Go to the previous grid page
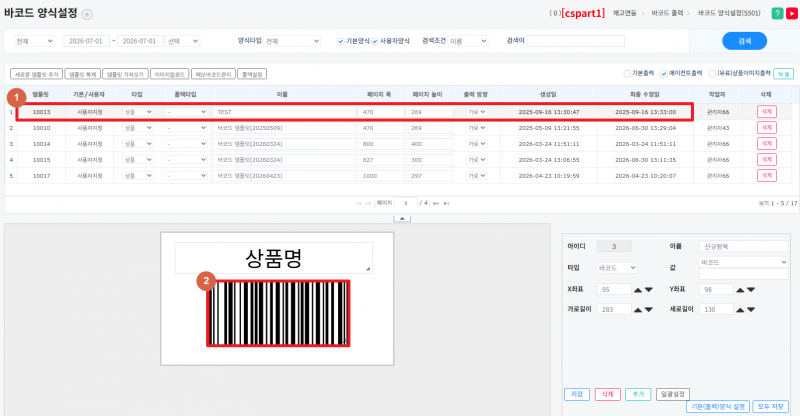 tap(368, 203)
